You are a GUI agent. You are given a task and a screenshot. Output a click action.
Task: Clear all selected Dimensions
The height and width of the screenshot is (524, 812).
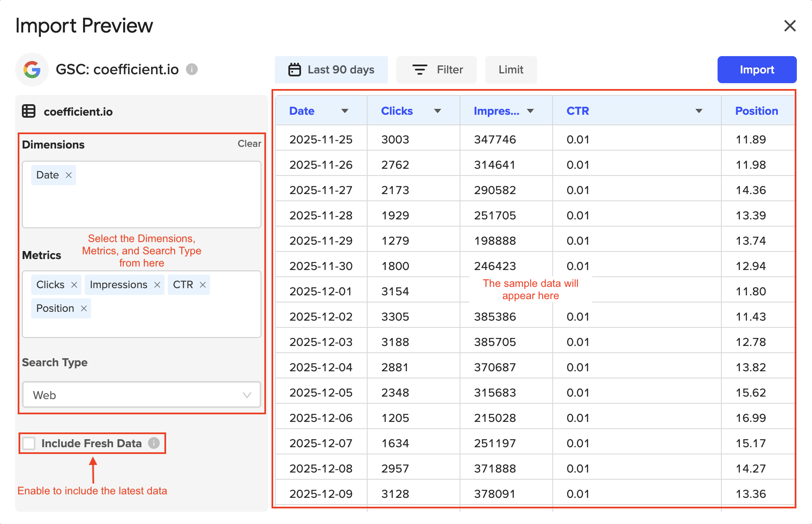point(249,143)
